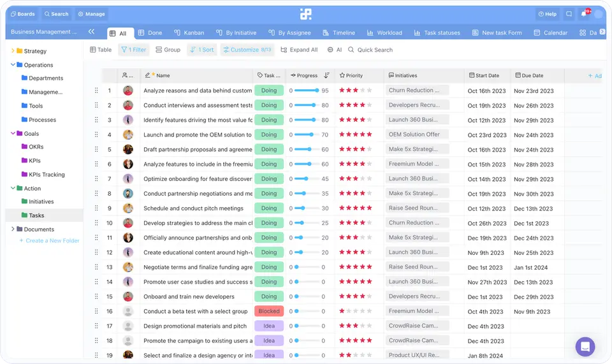Open the Departments folder

pos(46,78)
